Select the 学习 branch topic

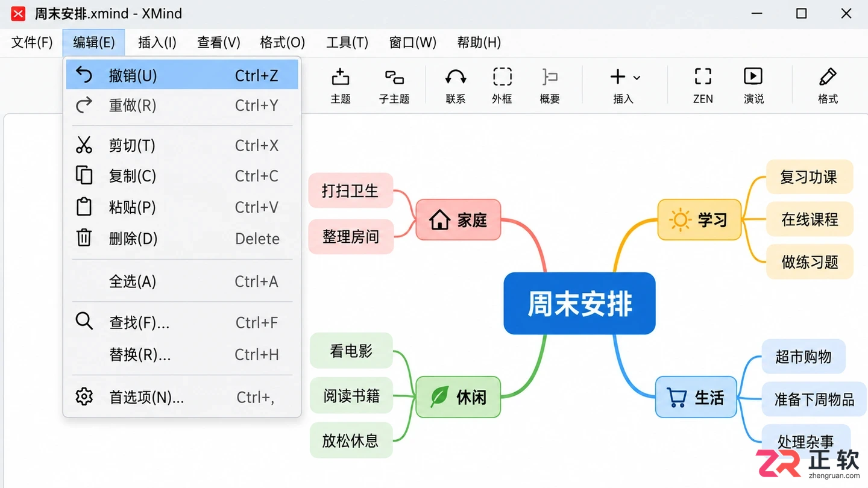[699, 220]
